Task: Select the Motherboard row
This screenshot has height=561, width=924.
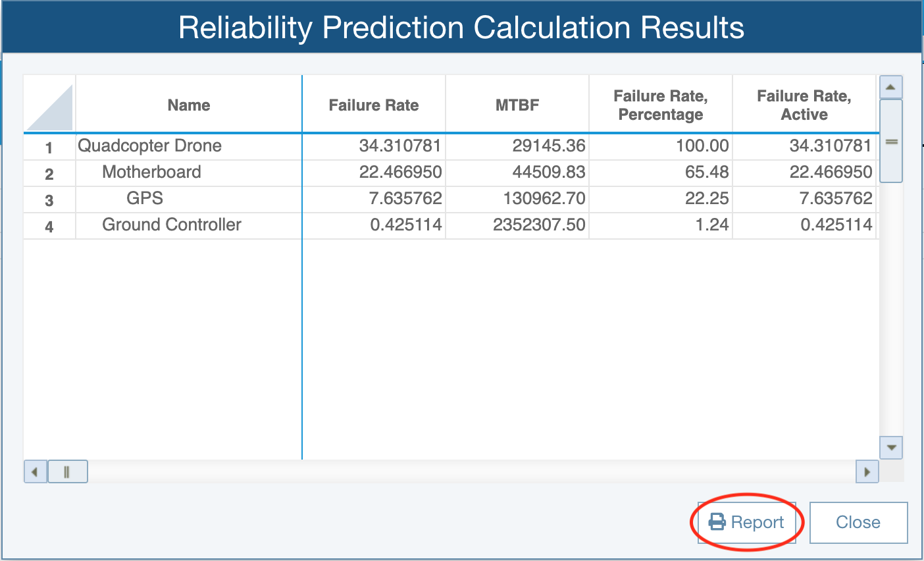Action: coord(152,173)
